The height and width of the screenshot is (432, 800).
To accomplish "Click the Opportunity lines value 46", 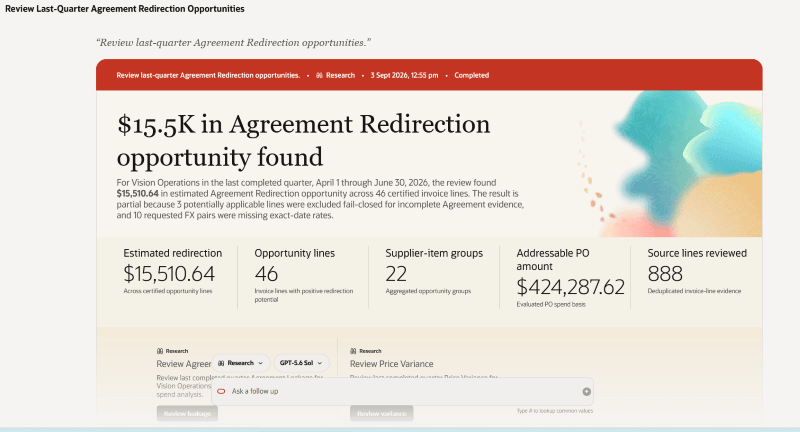I will 266,274.
